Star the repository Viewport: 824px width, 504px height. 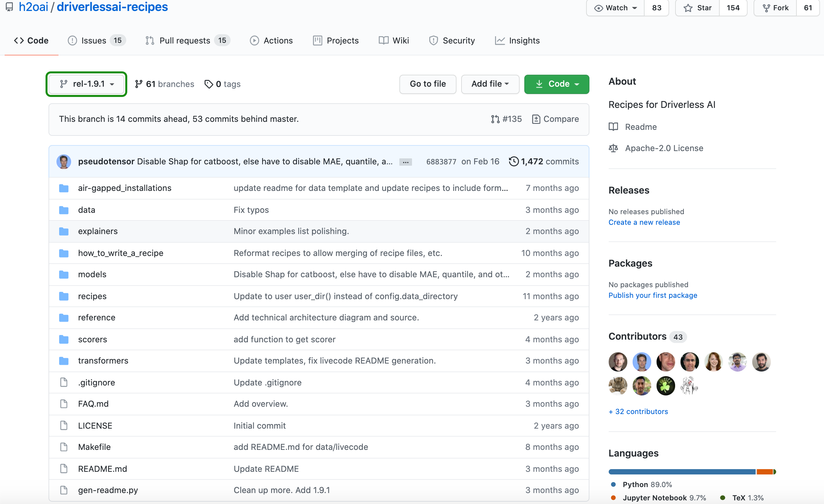[697, 8]
